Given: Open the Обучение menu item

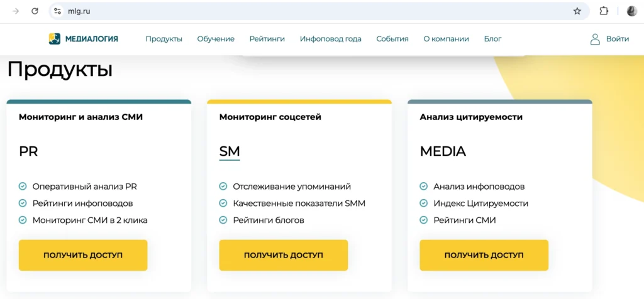Looking at the screenshot, I should coord(216,39).
